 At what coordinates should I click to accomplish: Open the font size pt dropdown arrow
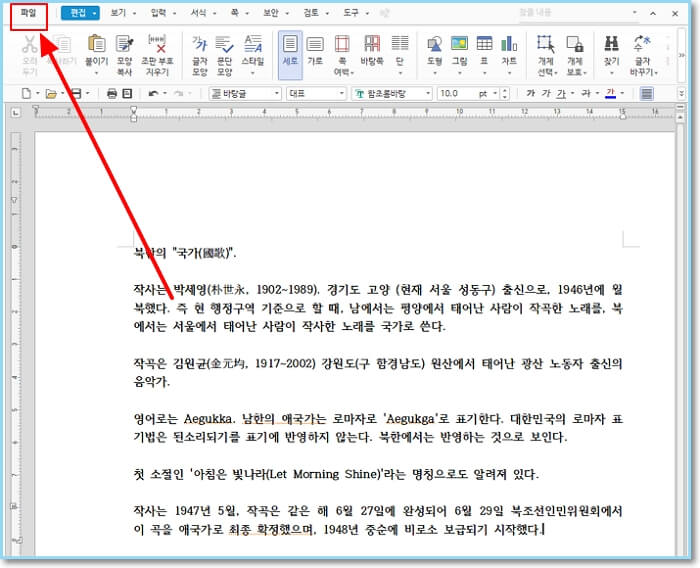click(495, 93)
